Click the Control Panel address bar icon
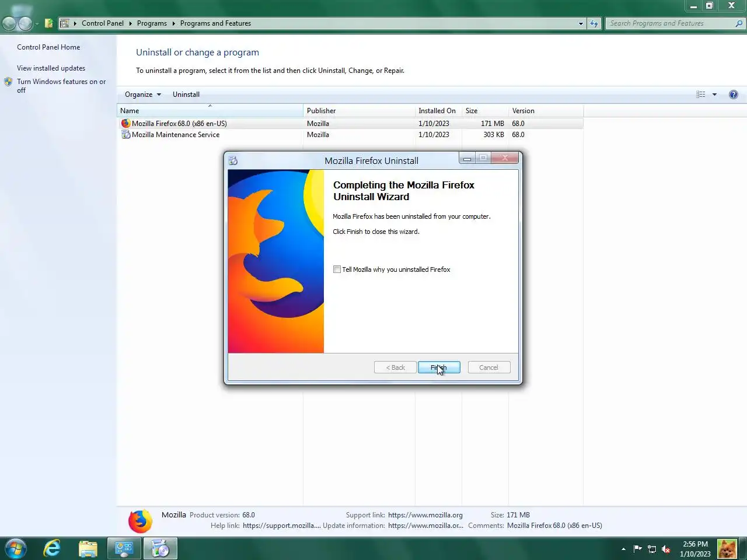Viewport: 747px width, 560px height. pos(65,23)
